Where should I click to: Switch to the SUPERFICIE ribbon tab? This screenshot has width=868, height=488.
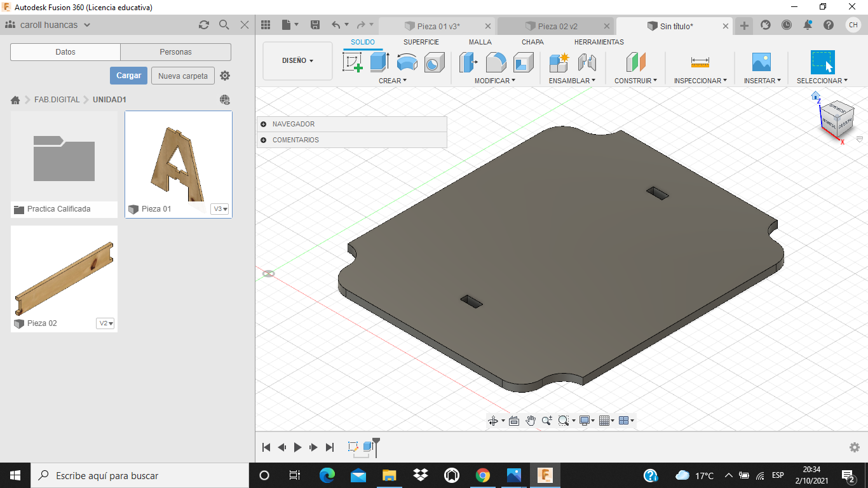coord(421,42)
